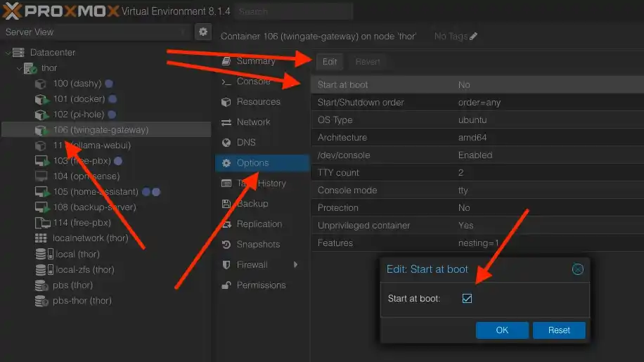Click the Console terminal icon
Viewport: 644px width, 362px height.
[x=226, y=82]
